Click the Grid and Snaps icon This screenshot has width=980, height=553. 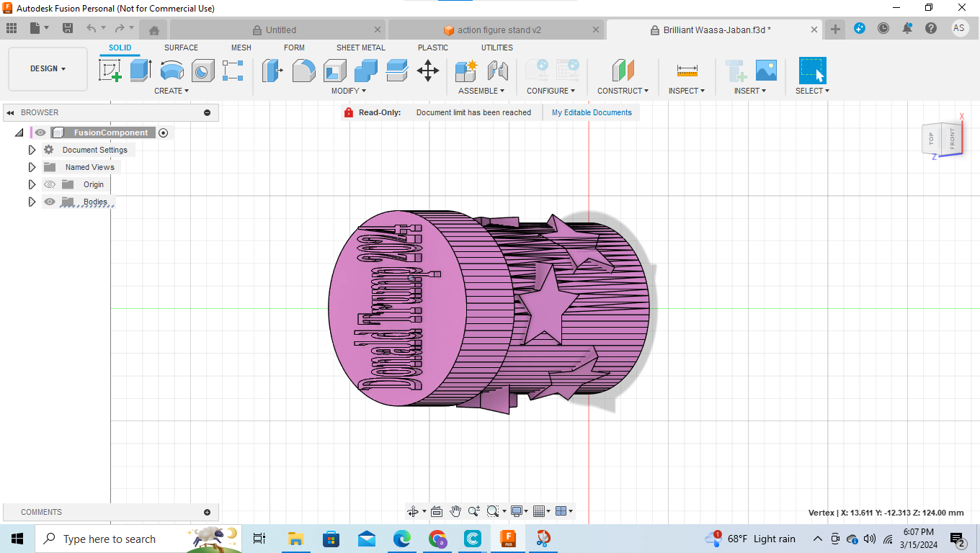coord(538,511)
